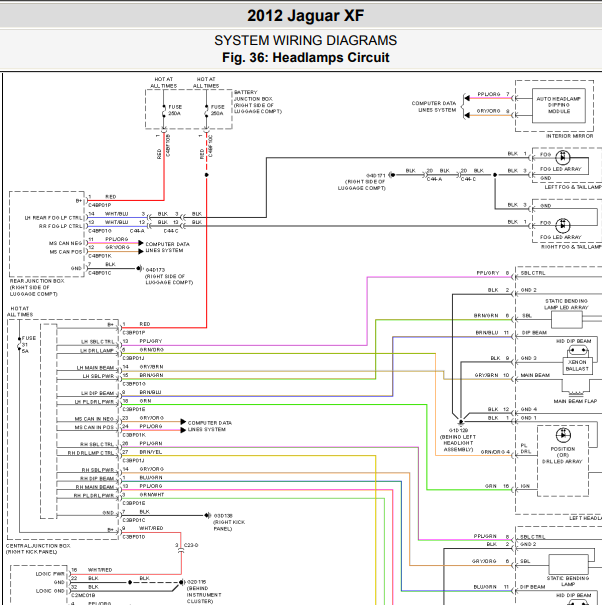Click the 'LOGIC PWR' pin label
This screenshot has width=602, height=605.
click(x=50, y=574)
